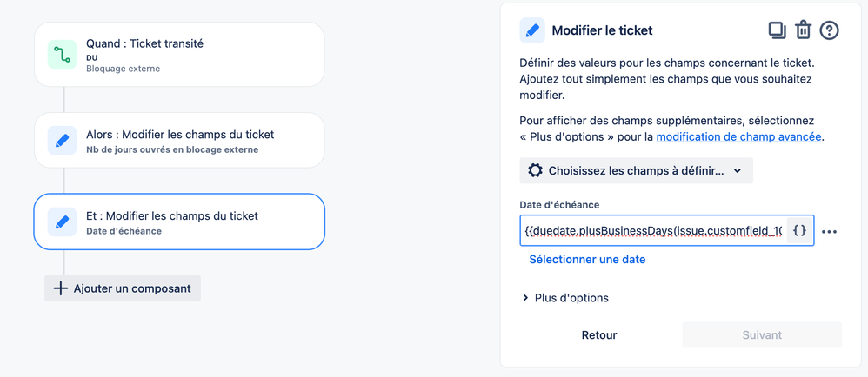
Task: Select the 'Quand : Ticket transité' trigger card
Action: [x=179, y=55]
